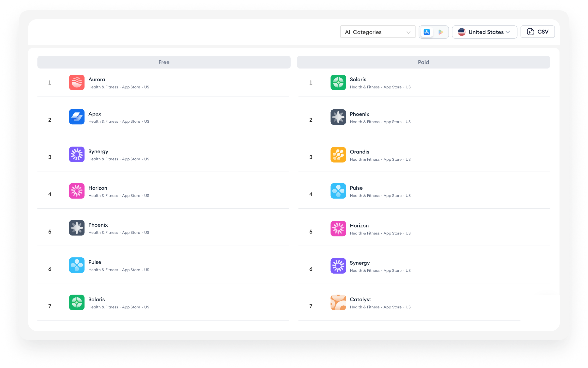
Task: Click the Pulse icon in the Free list
Action: pyautogui.click(x=77, y=265)
